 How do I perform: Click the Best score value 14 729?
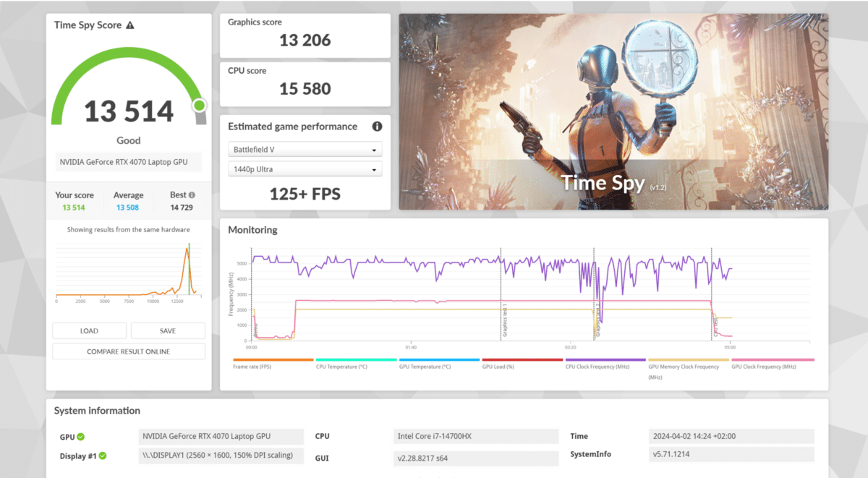click(182, 208)
